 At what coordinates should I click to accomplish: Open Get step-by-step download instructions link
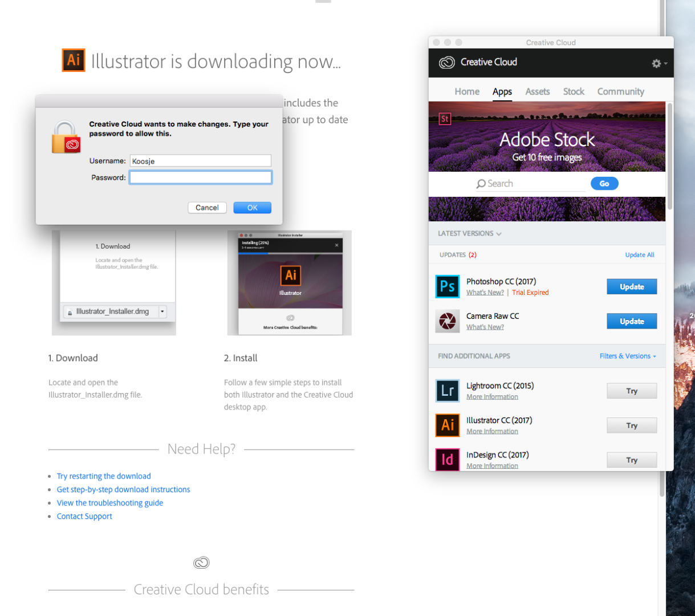[123, 489]
